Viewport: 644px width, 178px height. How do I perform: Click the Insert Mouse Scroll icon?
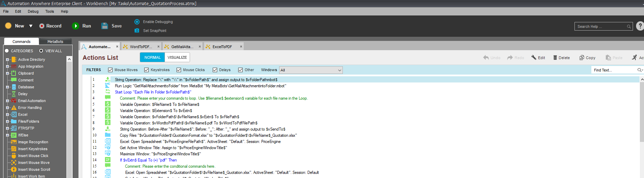click(x=14, y=169)
